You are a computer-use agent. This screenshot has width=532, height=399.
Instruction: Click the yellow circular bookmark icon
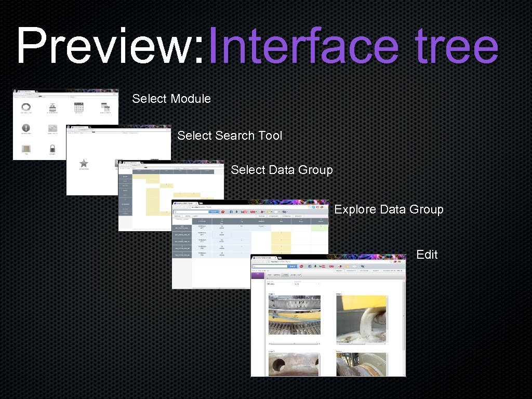click(347, 267)
